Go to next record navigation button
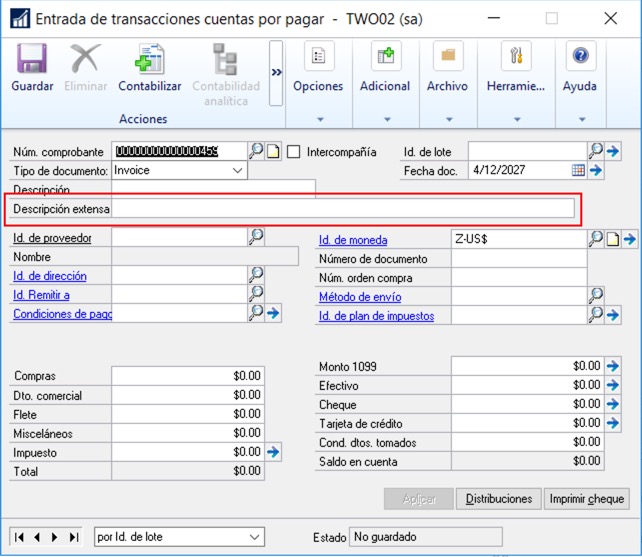Viewport: 642px width, 557px height. click(x=54, y=537)
